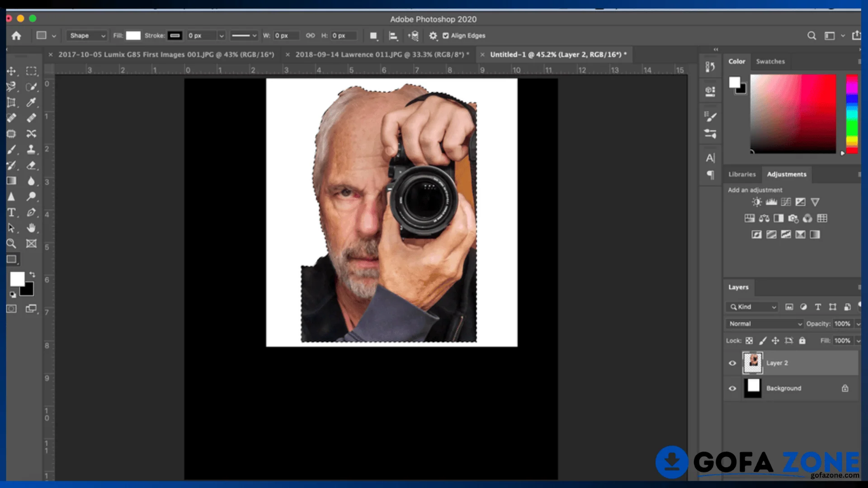The width and height of the screenshot is (868, 488).
Task: Open the layer Kind filter dropdown
Action: point(753,307)
